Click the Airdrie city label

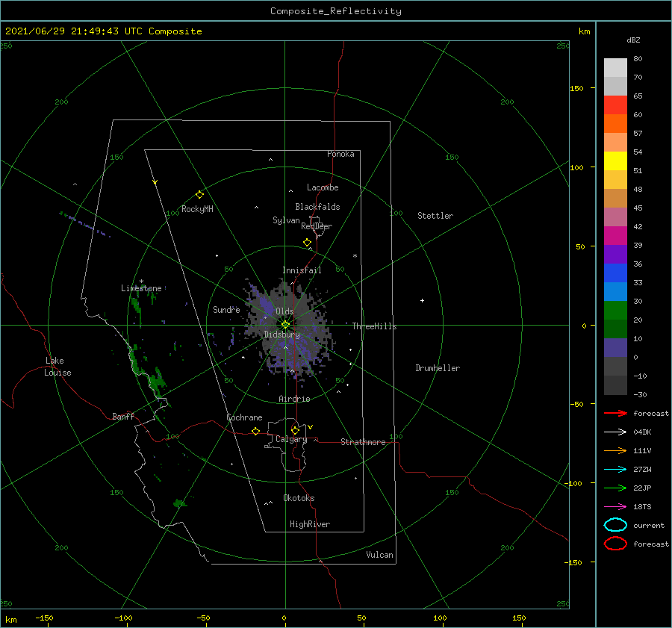[x=294, y=399]
